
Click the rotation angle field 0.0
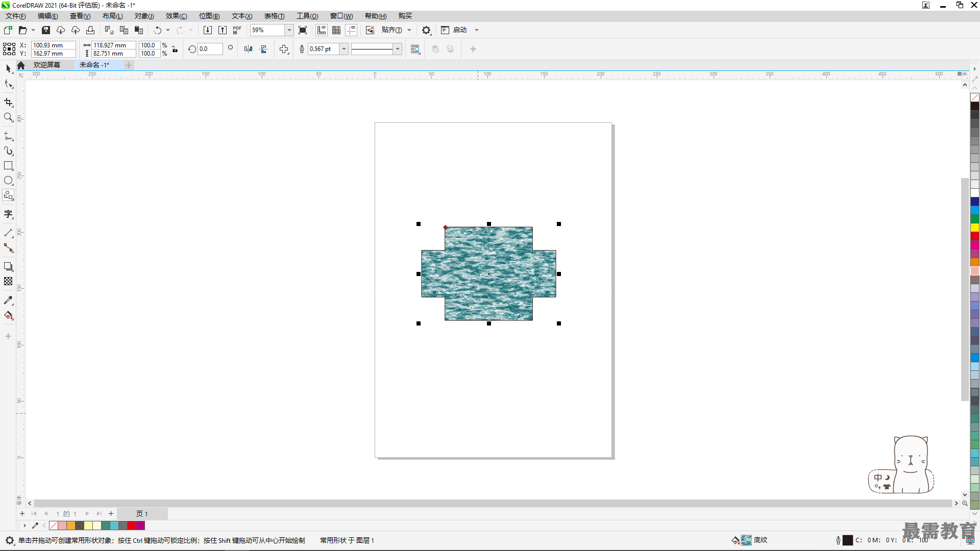click(210, 49)
